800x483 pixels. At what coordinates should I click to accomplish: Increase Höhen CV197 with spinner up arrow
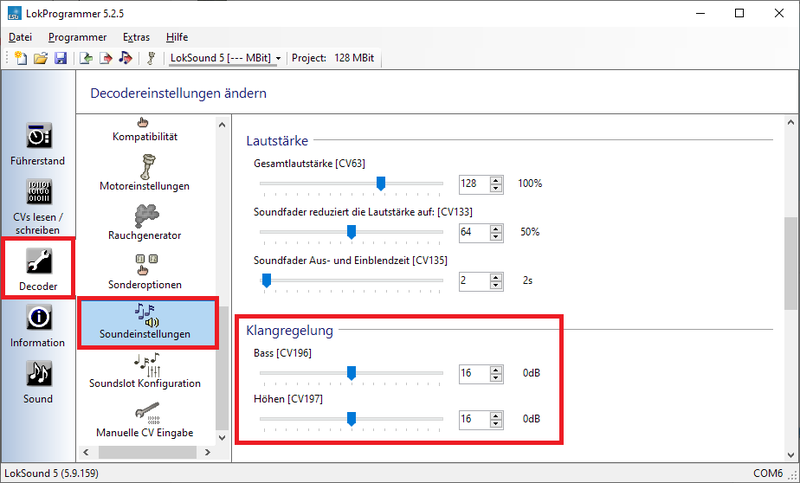click(x=496, y=415)
